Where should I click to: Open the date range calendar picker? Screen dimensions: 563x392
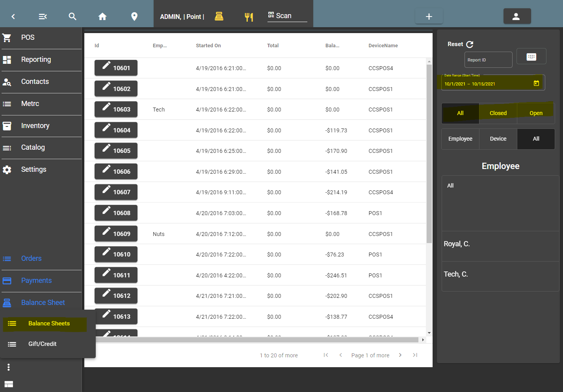(x=536, y=83)
